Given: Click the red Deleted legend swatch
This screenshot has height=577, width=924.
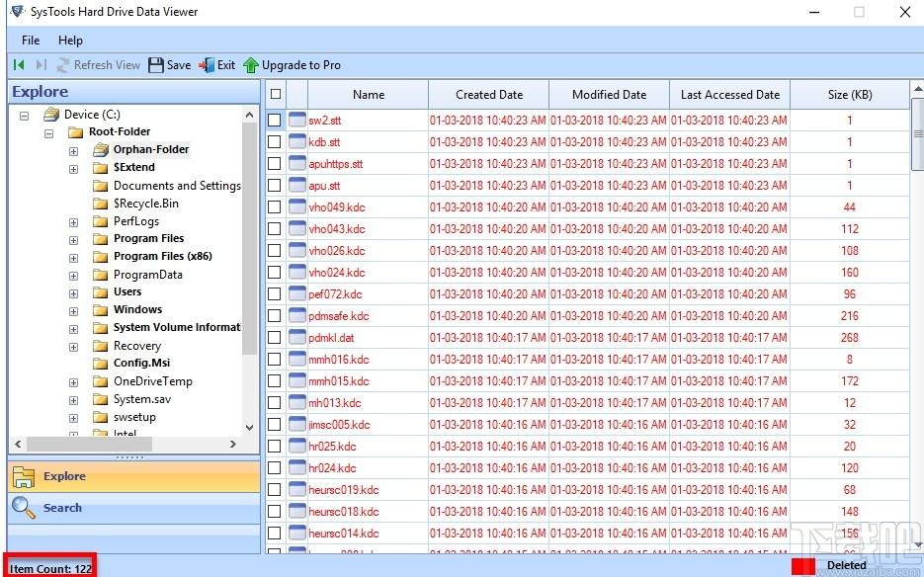Looking at the screenshot, I should tap(803, 566).
